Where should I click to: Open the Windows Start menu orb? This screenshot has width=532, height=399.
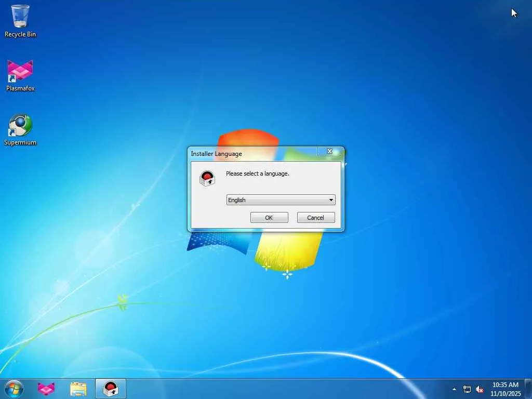click(x=14, y=389)
